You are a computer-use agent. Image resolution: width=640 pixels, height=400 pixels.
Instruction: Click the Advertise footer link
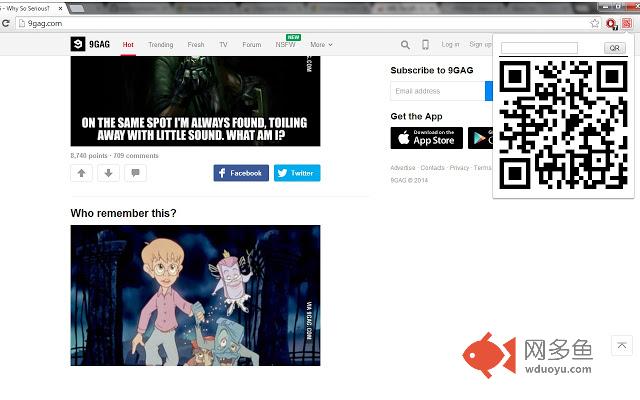click(402, 168)
